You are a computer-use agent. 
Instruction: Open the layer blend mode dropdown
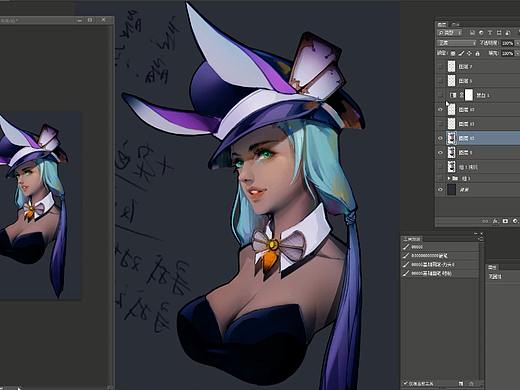coord(456,43)
